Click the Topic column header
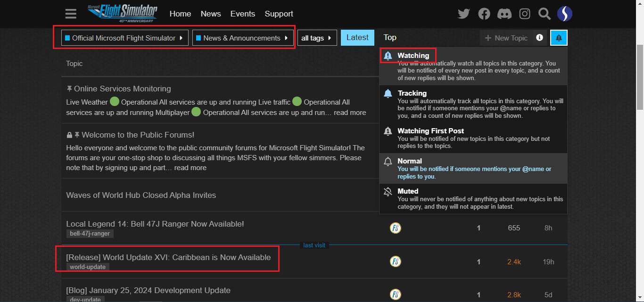Viewport: 644px width, 302px height. coord(74,64)
